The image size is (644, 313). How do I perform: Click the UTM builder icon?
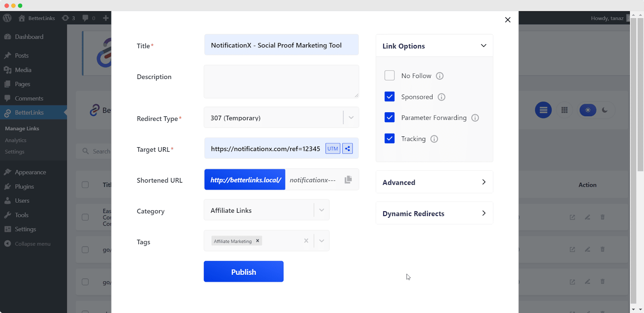point(332,148)
